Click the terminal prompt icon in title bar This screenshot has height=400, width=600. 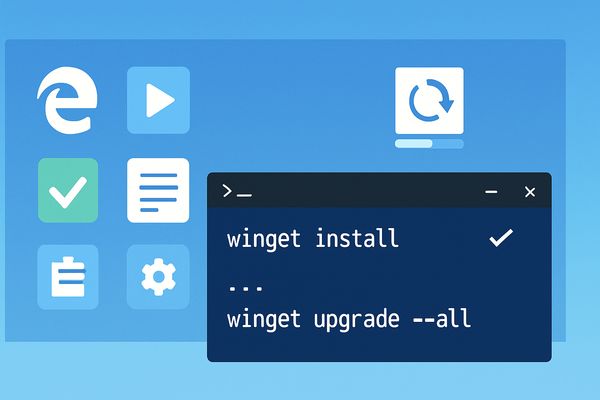tap(237, 191)
